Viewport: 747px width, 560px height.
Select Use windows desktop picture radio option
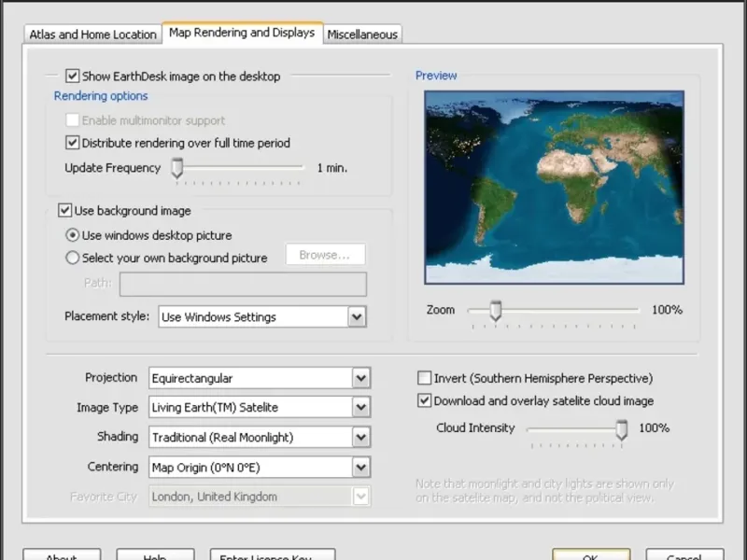tap(73, 235)
